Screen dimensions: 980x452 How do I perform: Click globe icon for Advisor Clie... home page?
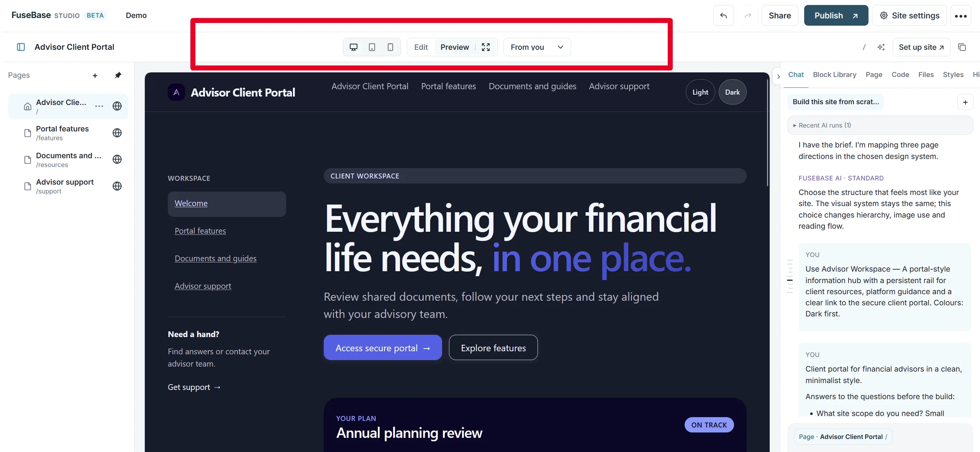(x=117, y=106)
